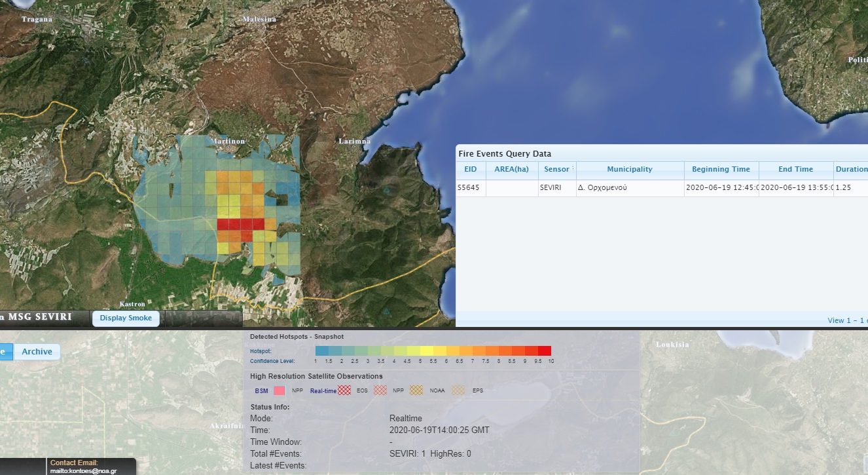868x475 pixels.
Task: Click the Kastron map label
Action: (133, 304)
